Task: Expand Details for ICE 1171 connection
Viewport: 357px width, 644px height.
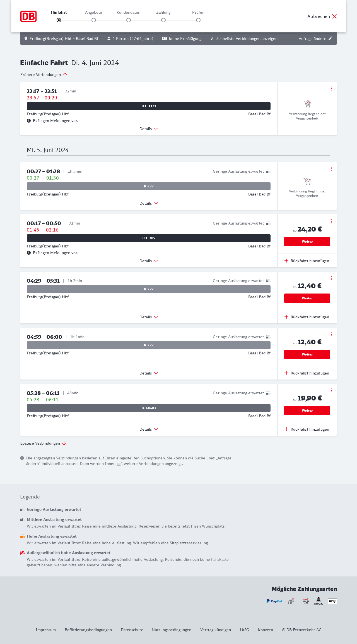Action: tap(149, 129)
